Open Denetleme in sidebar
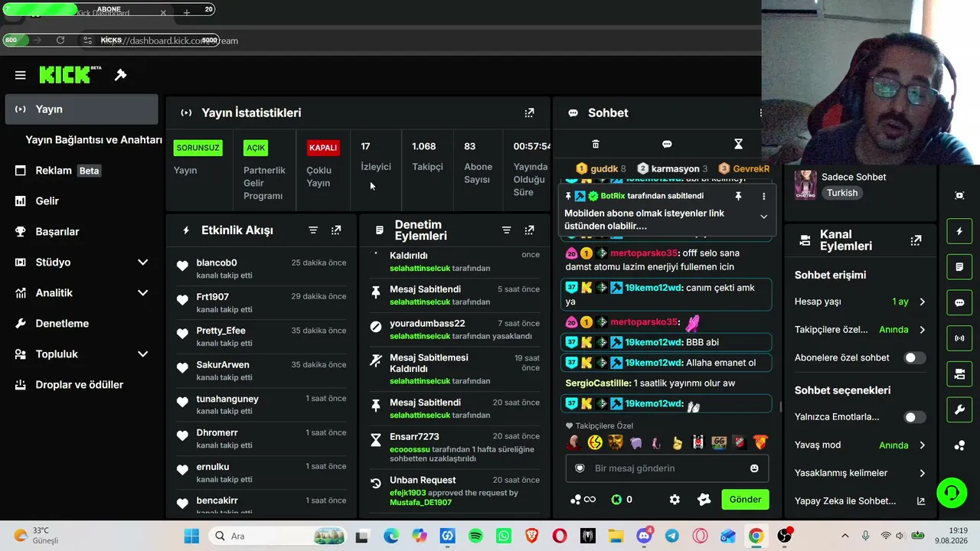The height and width of the screenshot is (551, 980). point(81,324)
